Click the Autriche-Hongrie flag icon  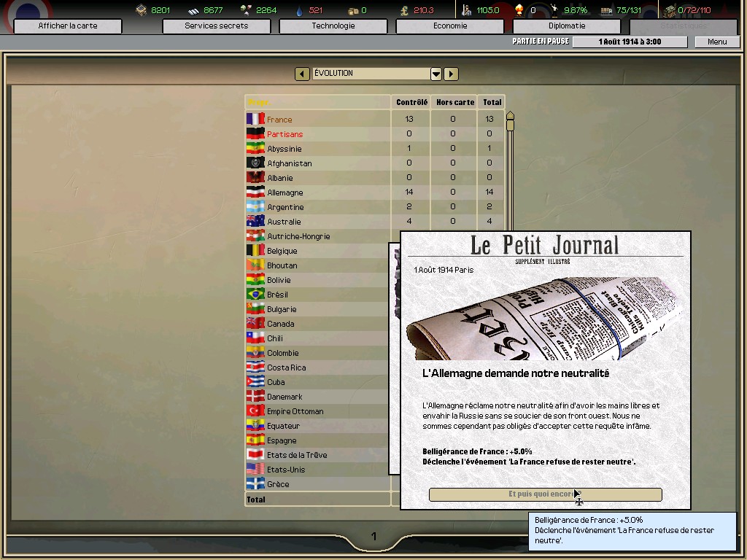[x=255, y=236]
